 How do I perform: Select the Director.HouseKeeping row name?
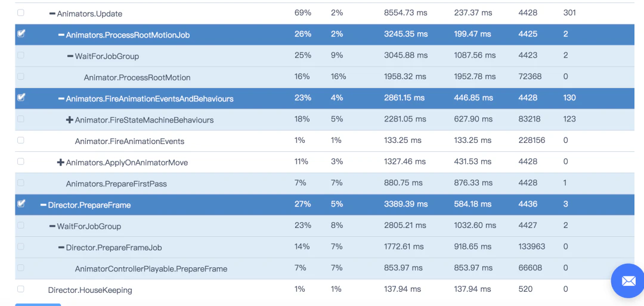tap(90, 291)
